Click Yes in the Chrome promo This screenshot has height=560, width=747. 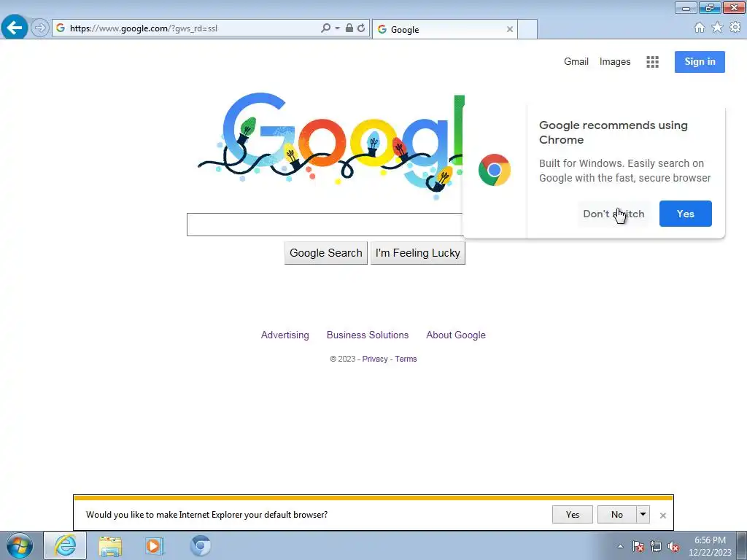pos(685,214)
